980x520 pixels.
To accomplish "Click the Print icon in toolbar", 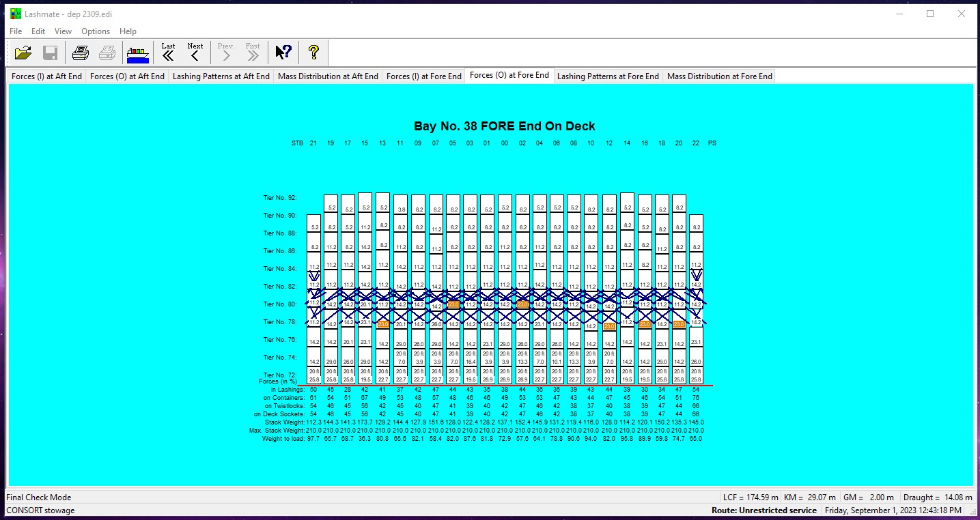I will coord(81,53).
